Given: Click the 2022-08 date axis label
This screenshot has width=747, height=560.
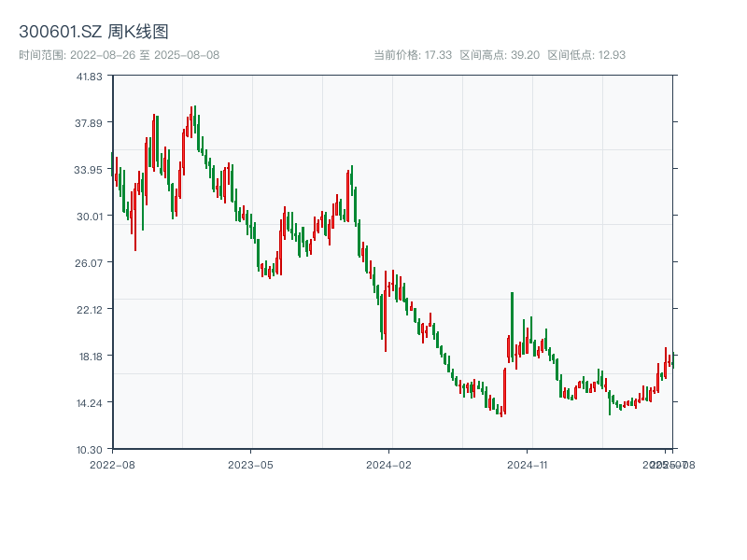Looking at the screenshot, I should click(112, 464).
